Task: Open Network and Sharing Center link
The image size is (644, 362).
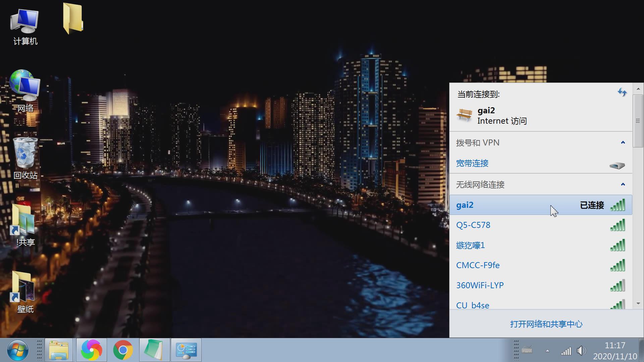Action: coord(546,324)
